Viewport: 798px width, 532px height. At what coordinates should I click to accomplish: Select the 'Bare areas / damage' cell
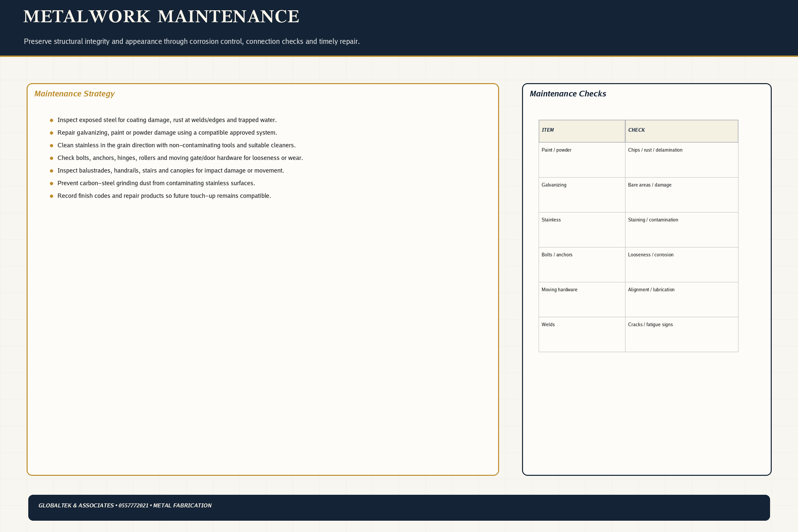click(x=682, y=195)
